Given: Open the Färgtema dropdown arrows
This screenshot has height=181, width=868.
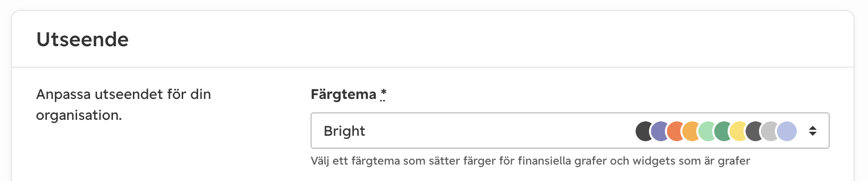Looking at the screenshot, I should (x=813, y=131).
